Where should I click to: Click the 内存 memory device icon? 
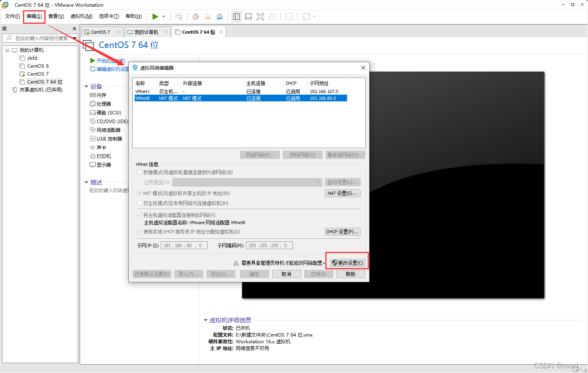point(93,95)
